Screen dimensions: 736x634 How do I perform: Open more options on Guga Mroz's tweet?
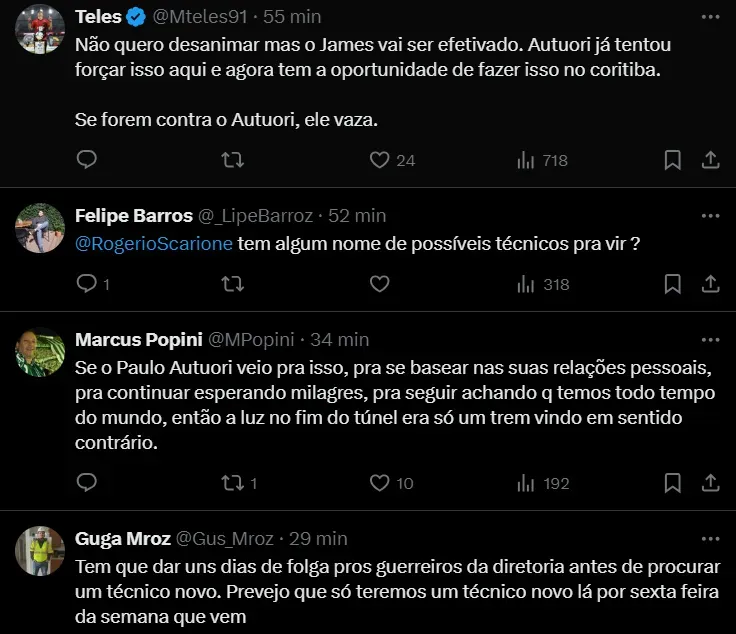tap(710, 539)
